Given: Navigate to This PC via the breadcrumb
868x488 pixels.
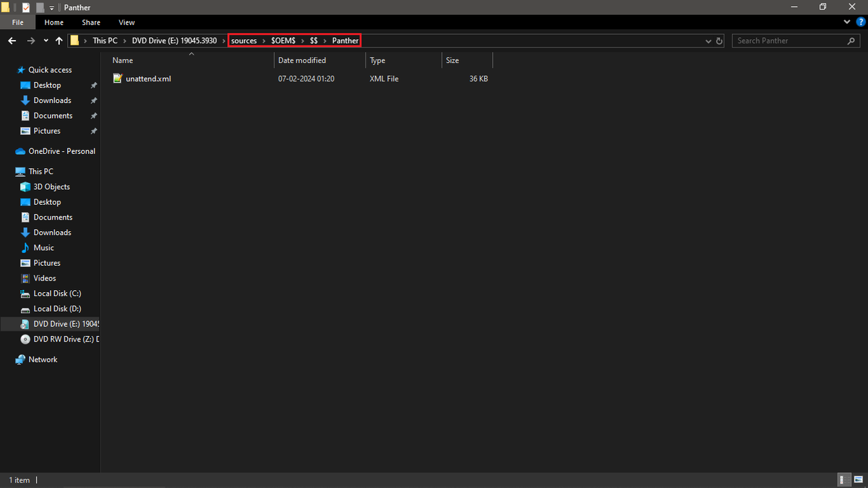Looking at the screenshot, I should (x=104, y=41).
